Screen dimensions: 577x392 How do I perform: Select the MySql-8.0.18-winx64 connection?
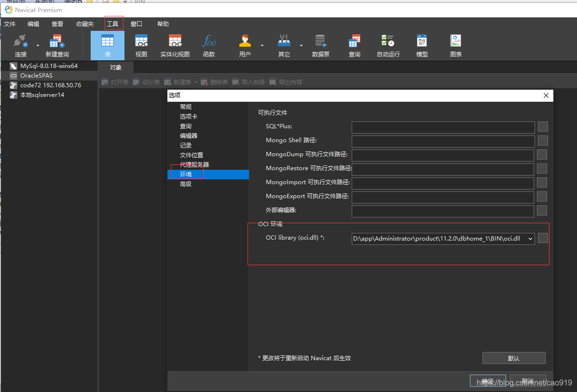pyautogui.click(x=49, y=66)
